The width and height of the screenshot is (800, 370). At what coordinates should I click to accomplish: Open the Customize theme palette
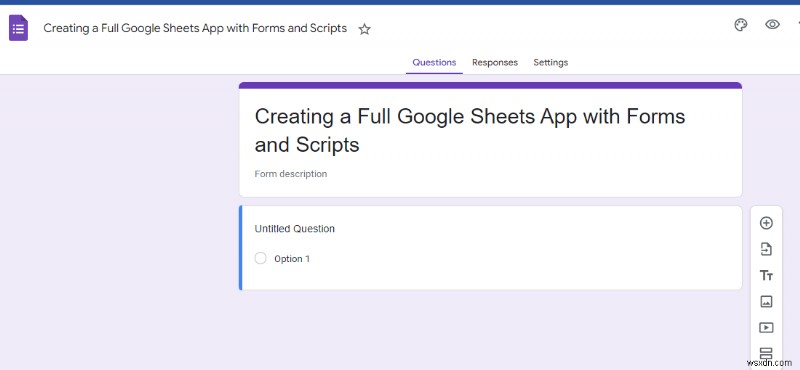pos(741,24)
